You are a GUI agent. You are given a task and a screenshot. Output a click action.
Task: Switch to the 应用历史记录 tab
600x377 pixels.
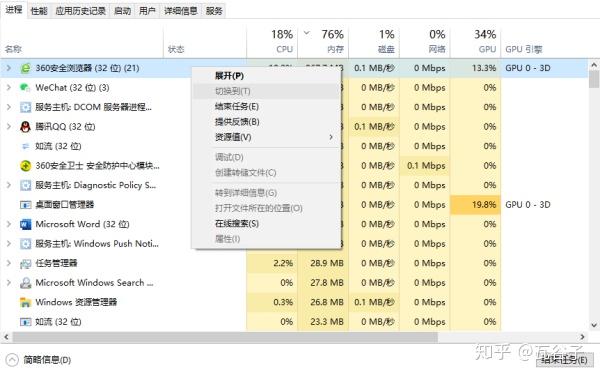(x=80, y=11)
